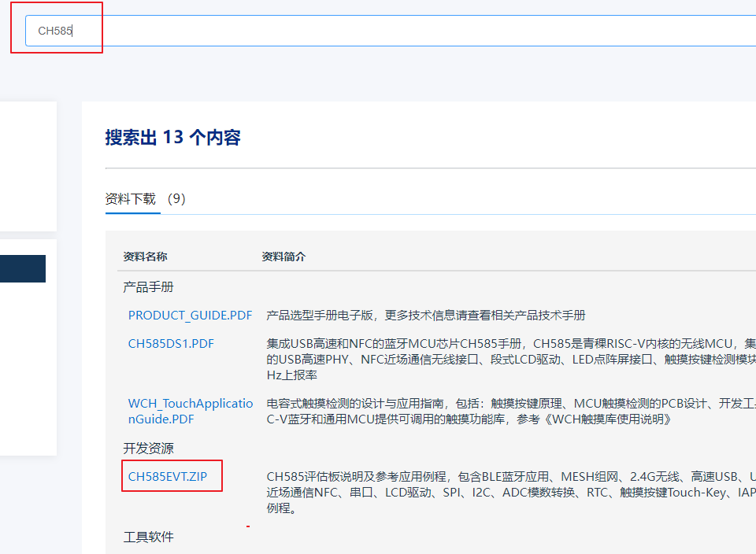Click the PRODUCT_GUIDE description 产品选型手册电子版
The width and height of the screenshot is (756, 554).
click(x=426, y=315)
